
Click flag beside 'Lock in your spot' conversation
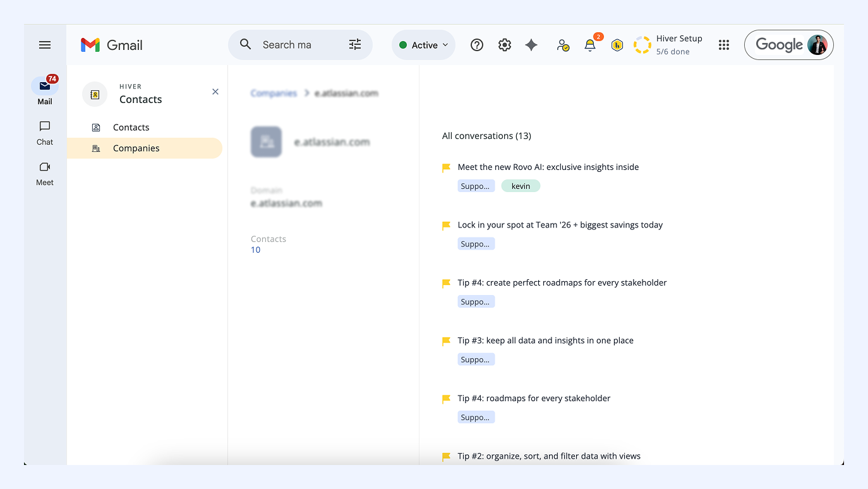point(446,226)
